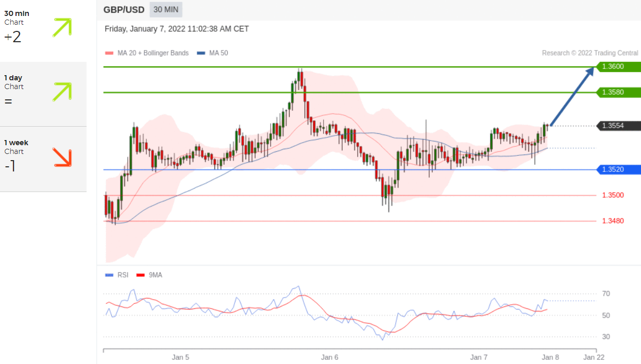Click the 1.3554 current price label

tap(618, 126)
